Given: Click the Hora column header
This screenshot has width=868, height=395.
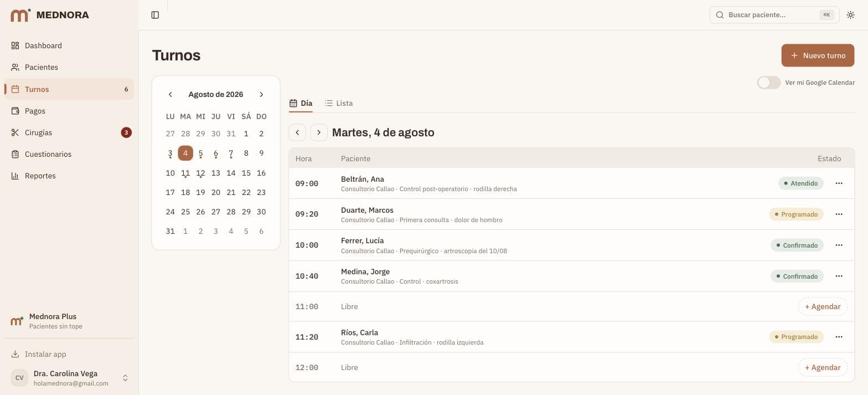Looking at the screenshot, I should click(x=303, y=158).
